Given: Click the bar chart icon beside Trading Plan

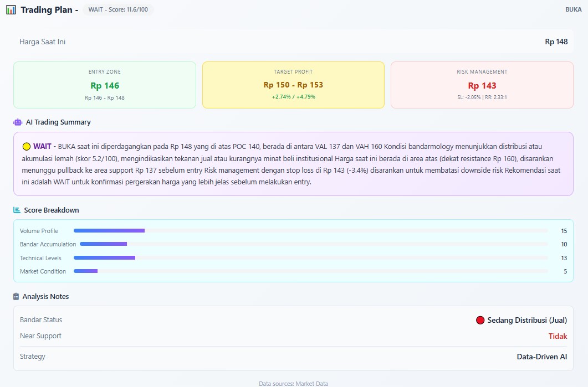Looking at the screenshot, I should (11, 10).
